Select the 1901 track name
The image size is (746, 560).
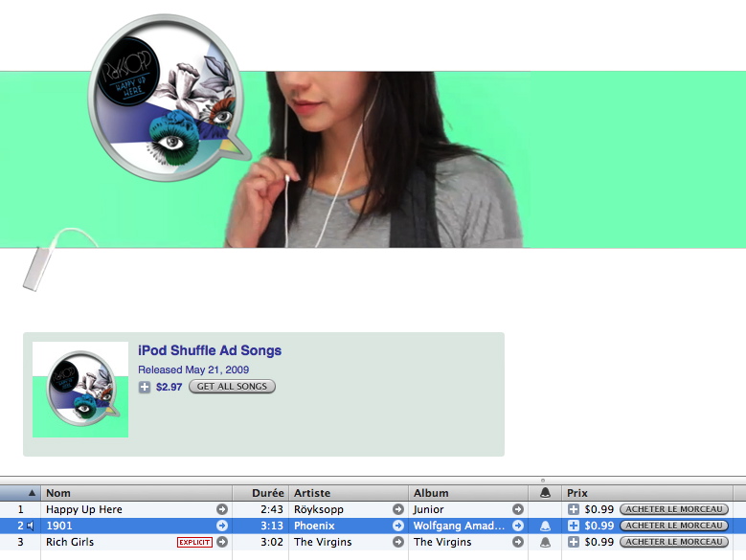(x=59, y=526)
